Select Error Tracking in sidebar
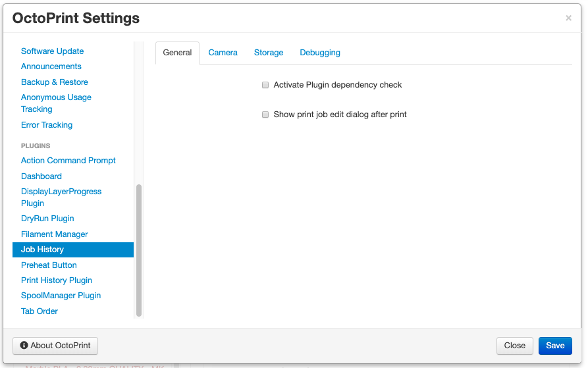The image size is (588, 368). click(x=47, y=125)
